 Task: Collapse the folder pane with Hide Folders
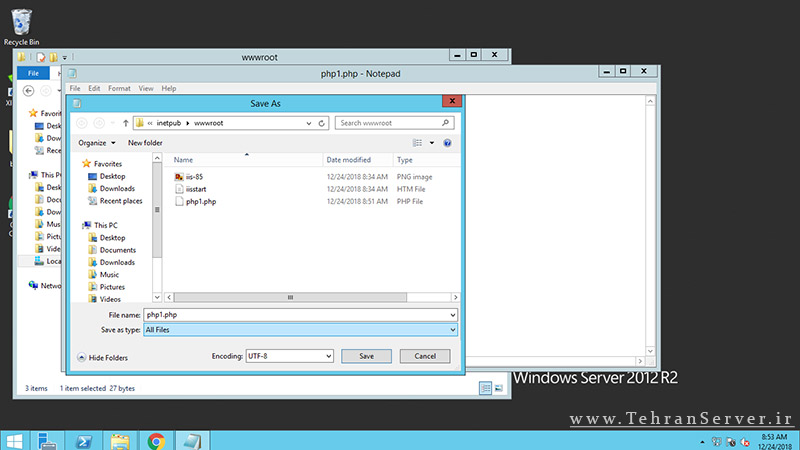pyautogui.click(x=103, y=357)
